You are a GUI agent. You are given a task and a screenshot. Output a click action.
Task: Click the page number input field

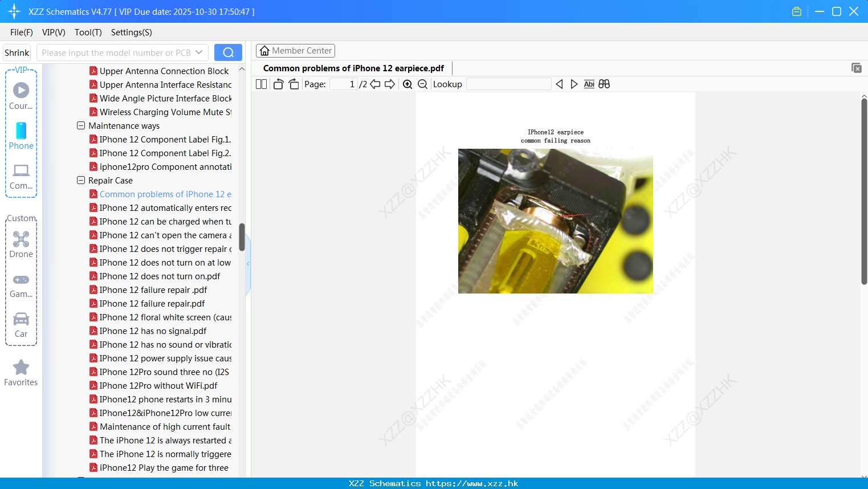tap(344, 84)
